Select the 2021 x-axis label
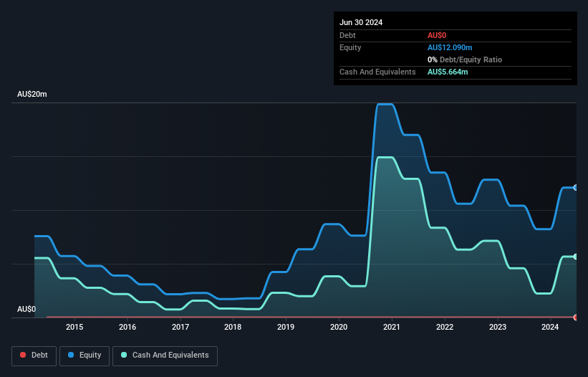The height and width of the screenshot is (377, 588). coord(392,327)
